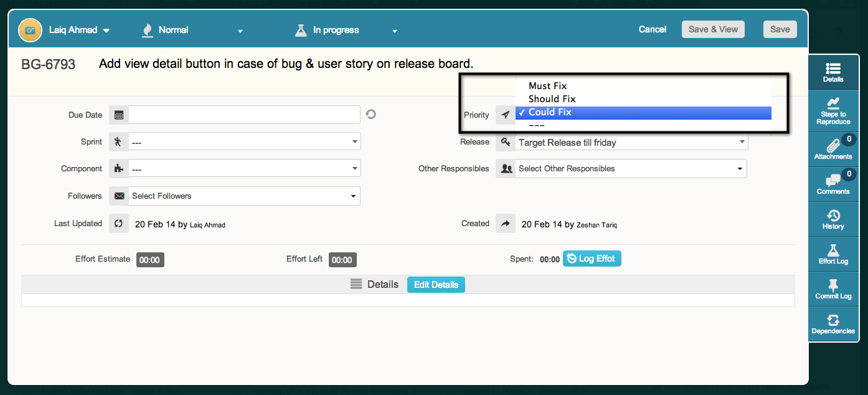Click the Sprint runner icon
This screenshot has height=395, width=868.
[x=118, y=142]
